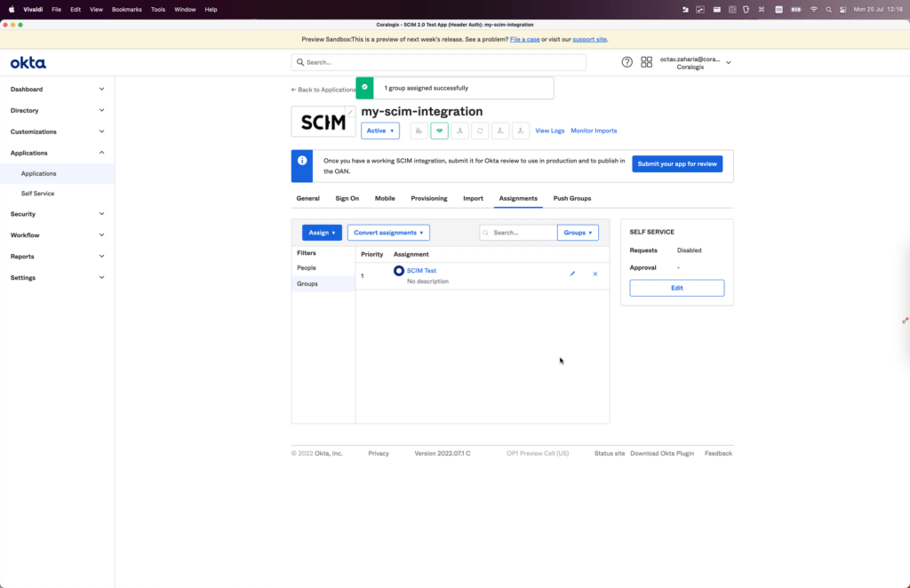Click the Okta logo
The width and height of the screenshot is (910, 588).
pyautogui.click(x=28, y=63)
